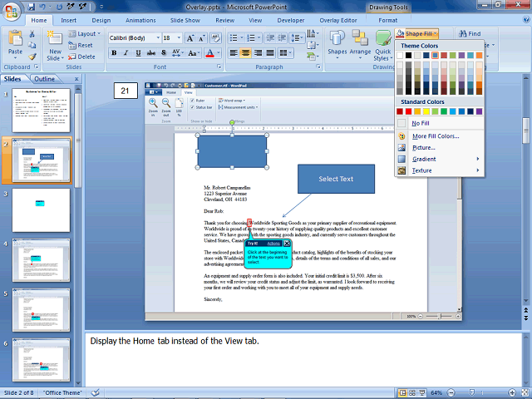The image size is (532, 399).
Task: Toggle italic formatting
Action: 126,53
